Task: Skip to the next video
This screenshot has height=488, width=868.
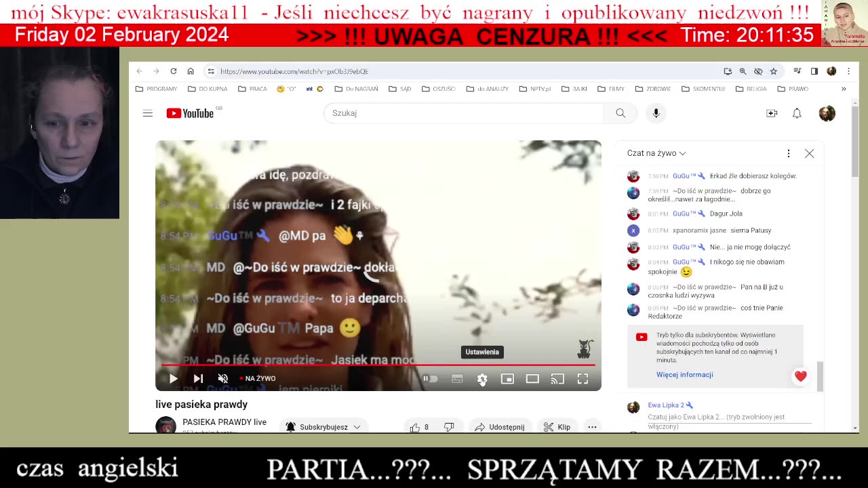Action: [198, 379]
